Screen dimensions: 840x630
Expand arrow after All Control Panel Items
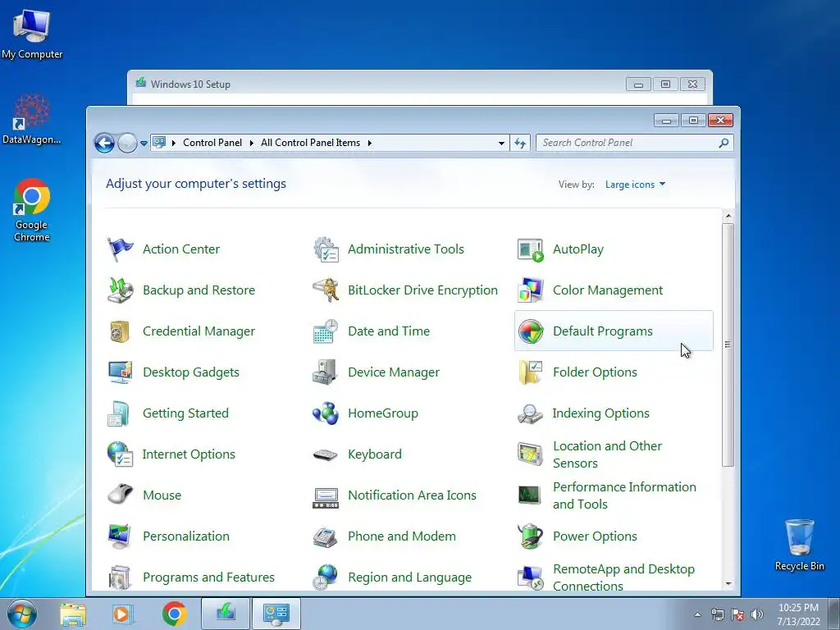click(x=370, y=143)
